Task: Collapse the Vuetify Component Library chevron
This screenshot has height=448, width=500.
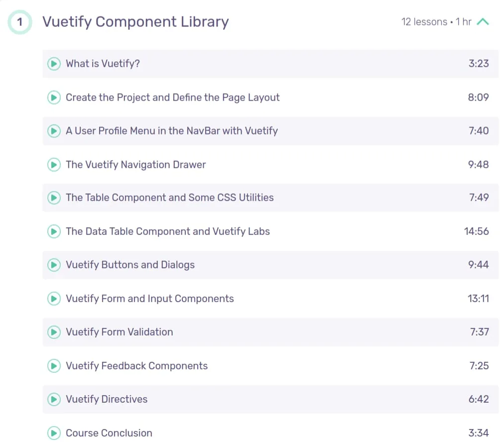Action: pyautogui.click(x=483, y=22)
